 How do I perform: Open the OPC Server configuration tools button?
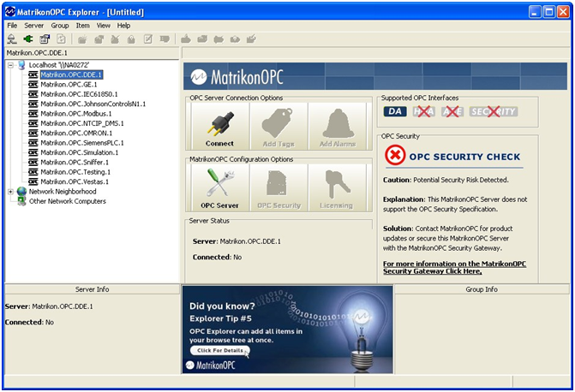click(x=219, y=188)
